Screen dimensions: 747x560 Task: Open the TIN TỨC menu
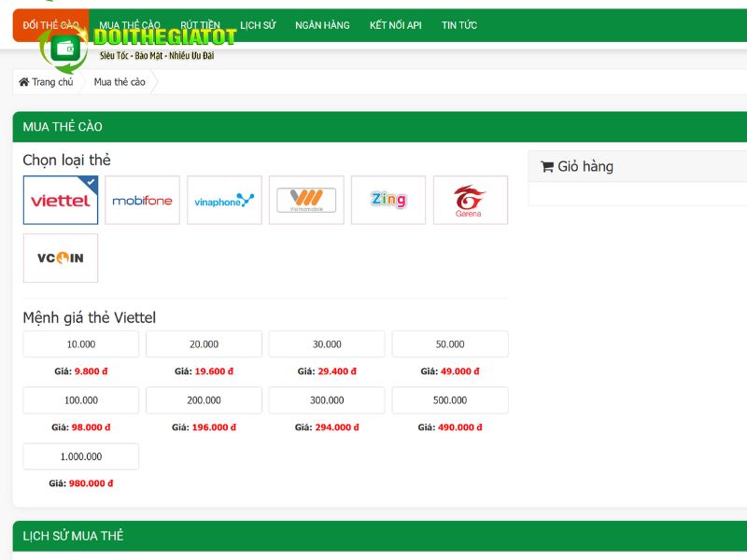pyautogui.click(x=459, y=25)
